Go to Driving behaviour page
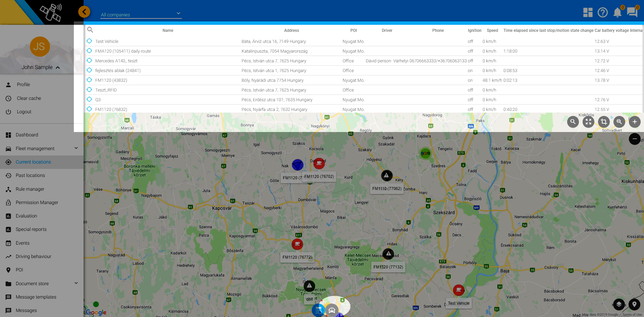The image size is (644, 317). coord(33,256)
